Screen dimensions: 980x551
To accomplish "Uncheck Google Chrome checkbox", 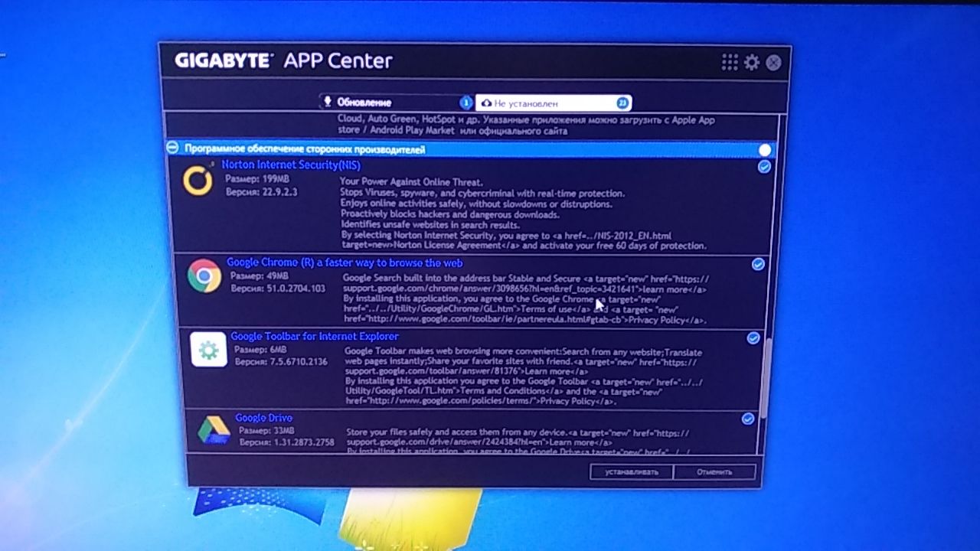I will [x=758, y=264].
